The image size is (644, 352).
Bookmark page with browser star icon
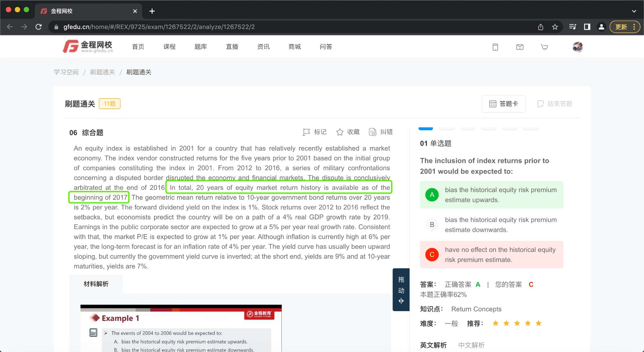555,27
